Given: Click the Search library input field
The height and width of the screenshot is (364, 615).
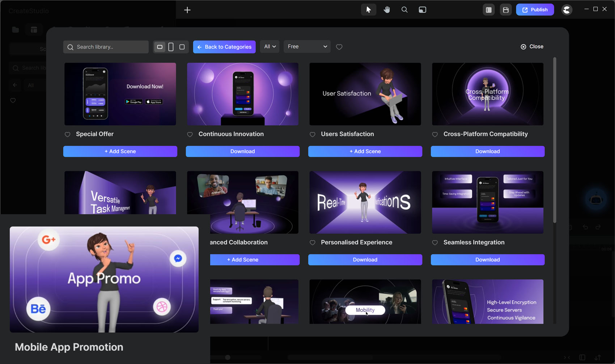Looking at the screenshot, I should pyautogui.click(x=109, y=47).
